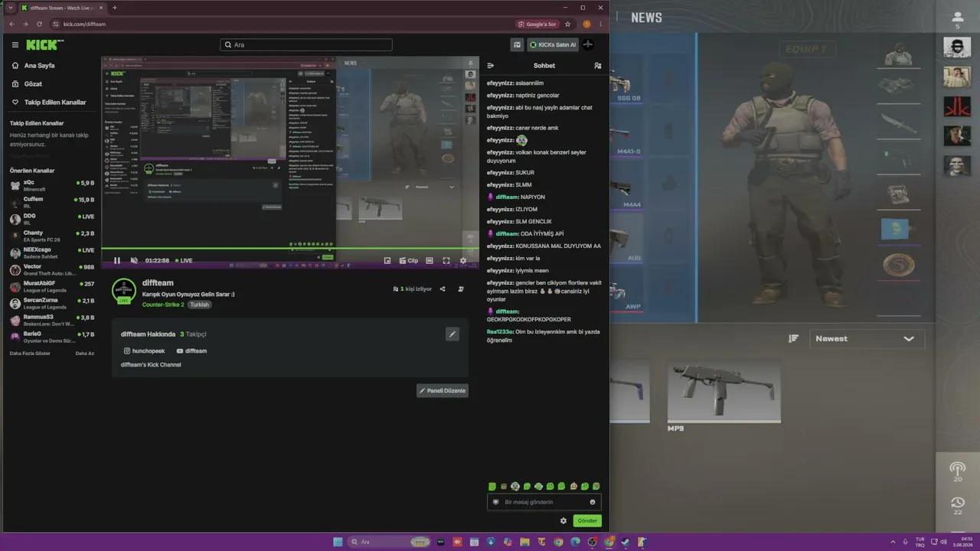Bookmark this page with the star icon

(568, 24)
